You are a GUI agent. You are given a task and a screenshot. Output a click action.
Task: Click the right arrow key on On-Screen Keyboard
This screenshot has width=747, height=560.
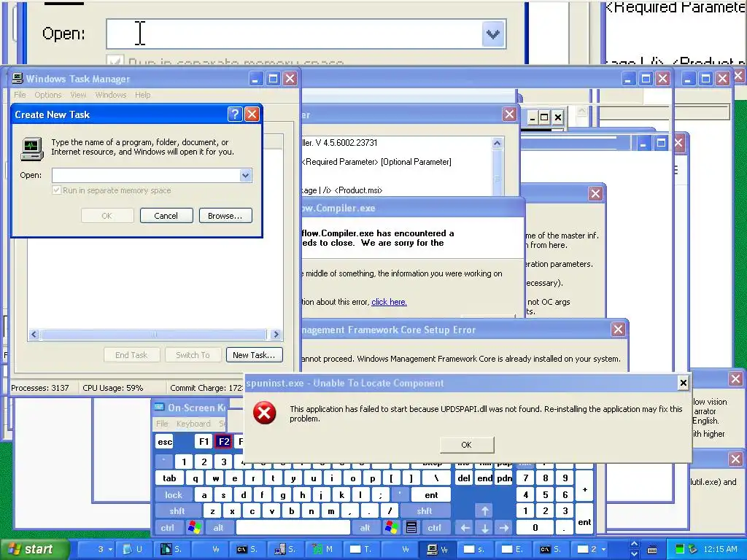pos(504,528)
